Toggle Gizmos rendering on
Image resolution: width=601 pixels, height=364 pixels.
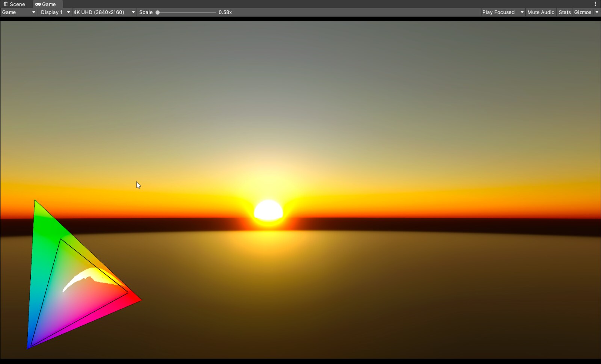[x=583, y=12]
